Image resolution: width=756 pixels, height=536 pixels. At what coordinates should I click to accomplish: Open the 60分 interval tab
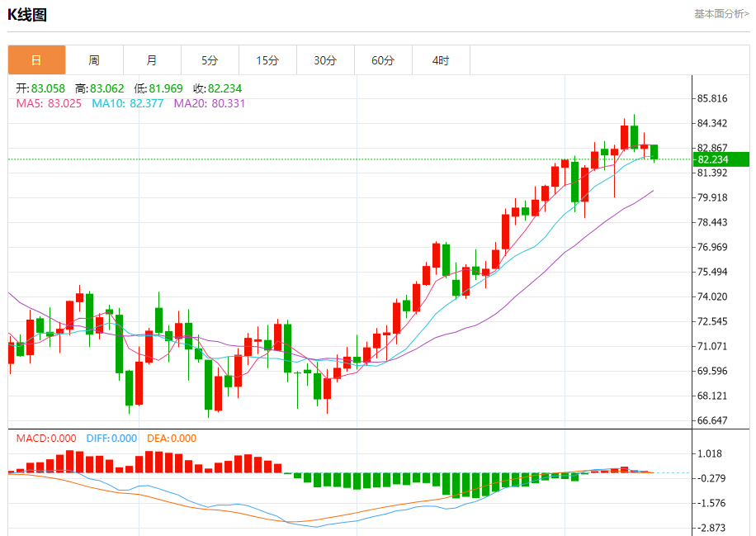[x=383, y=60]
